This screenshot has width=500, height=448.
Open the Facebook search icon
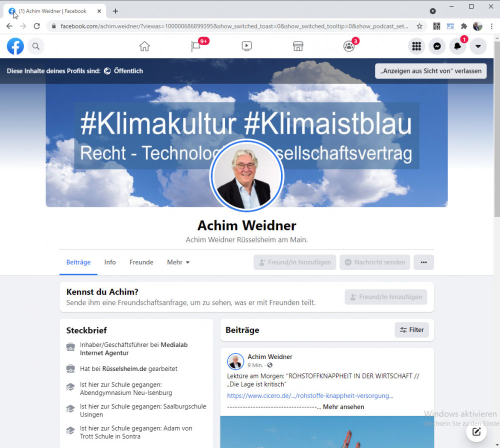[x=36, y=46]
